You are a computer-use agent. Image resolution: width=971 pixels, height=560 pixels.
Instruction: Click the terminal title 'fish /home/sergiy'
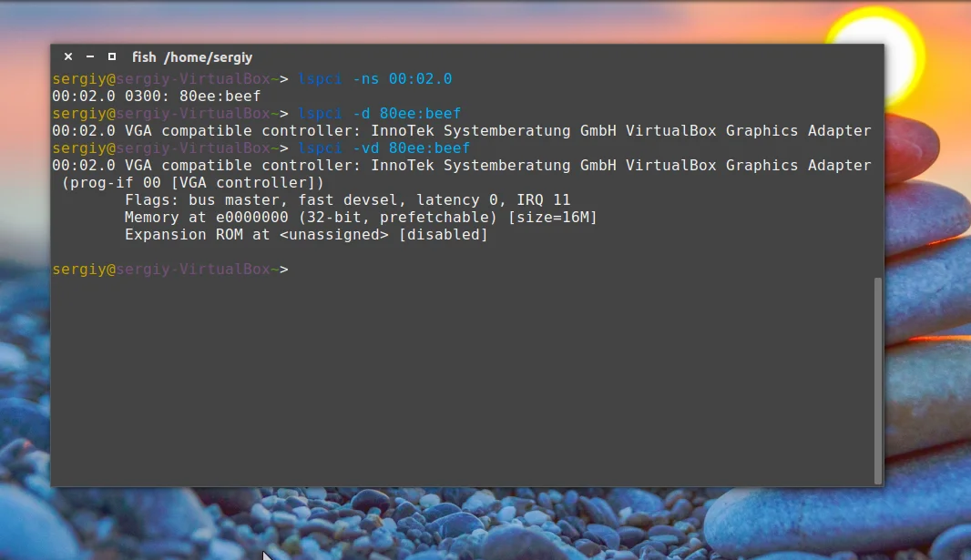point(192,57)
